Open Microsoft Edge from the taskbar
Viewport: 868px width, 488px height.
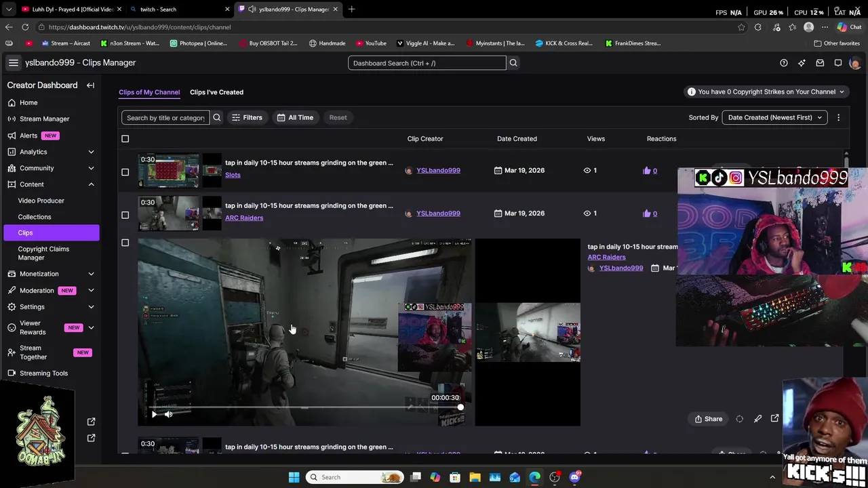pos(534,477)
